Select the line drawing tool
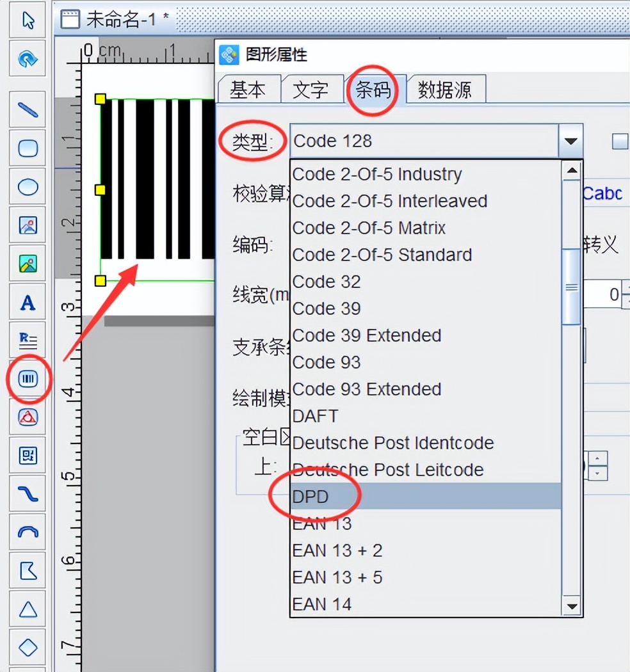Image resolution: width=630 pixels, height=672 pixels. coord(26,109)
